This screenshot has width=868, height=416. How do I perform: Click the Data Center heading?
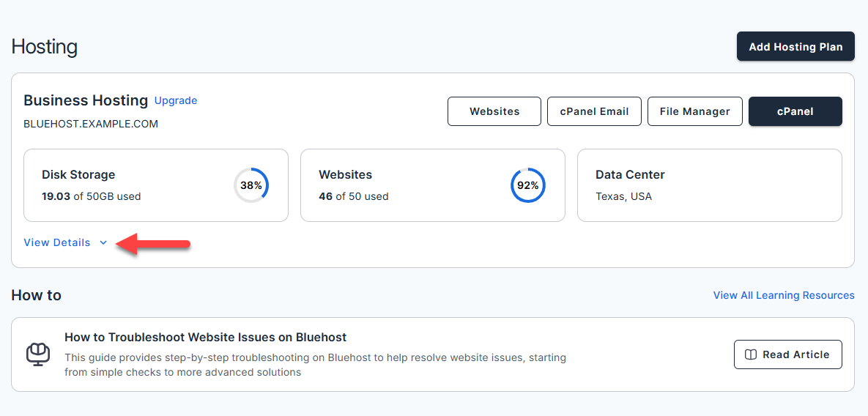(x=630, y=175)
